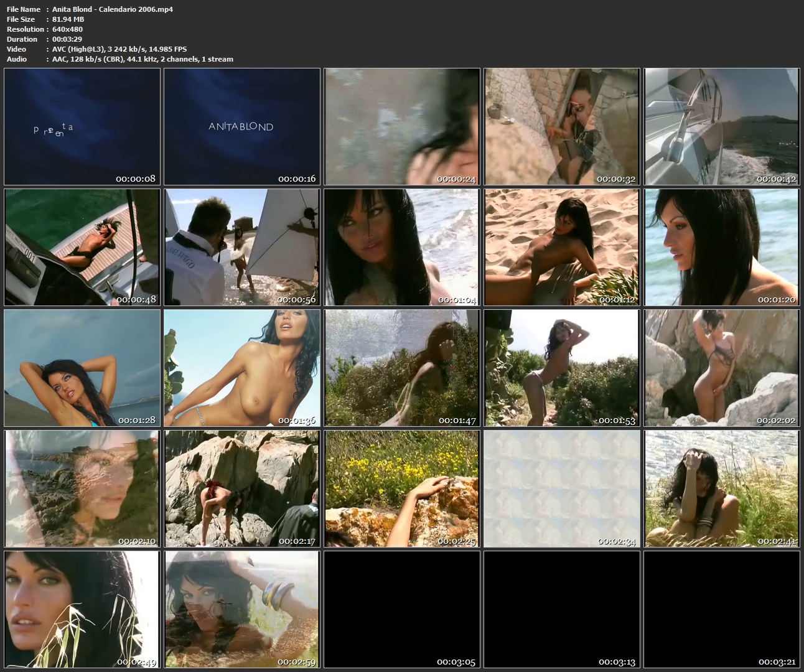Select the thumbnail stamped 00:01:04
Viewport: 804px width, 672px height.
click(402, 247)
